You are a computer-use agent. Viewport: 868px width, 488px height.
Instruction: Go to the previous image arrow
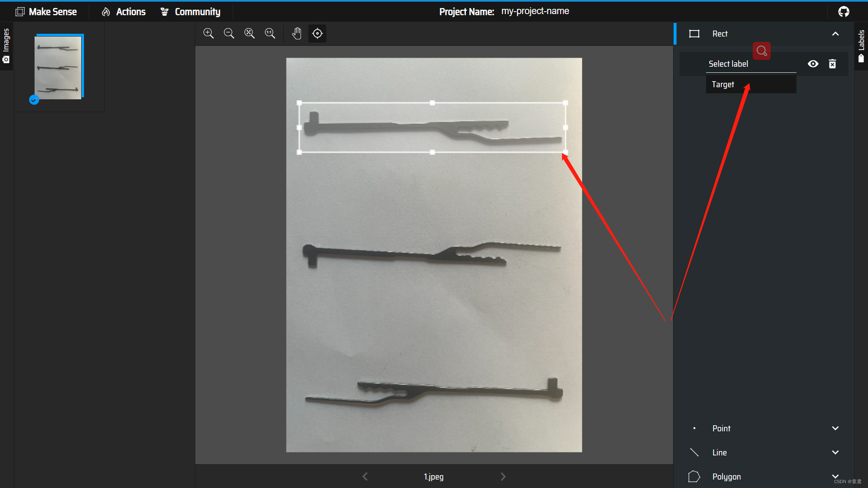point(365,476)
